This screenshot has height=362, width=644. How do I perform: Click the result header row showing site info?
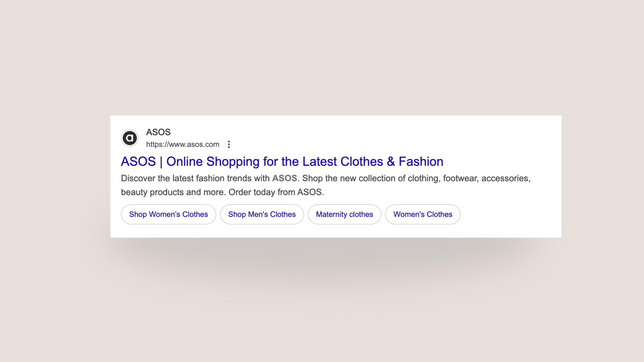(172, 138)
